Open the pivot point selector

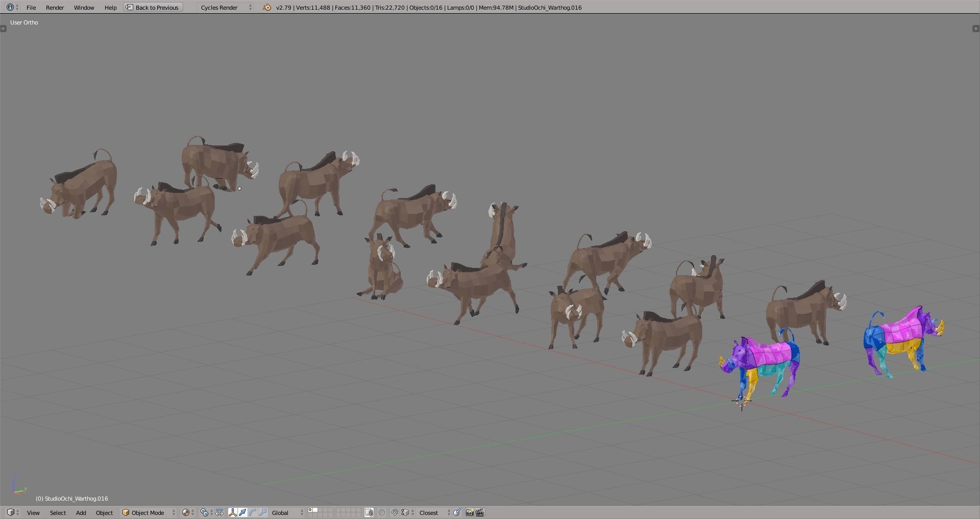206,513
